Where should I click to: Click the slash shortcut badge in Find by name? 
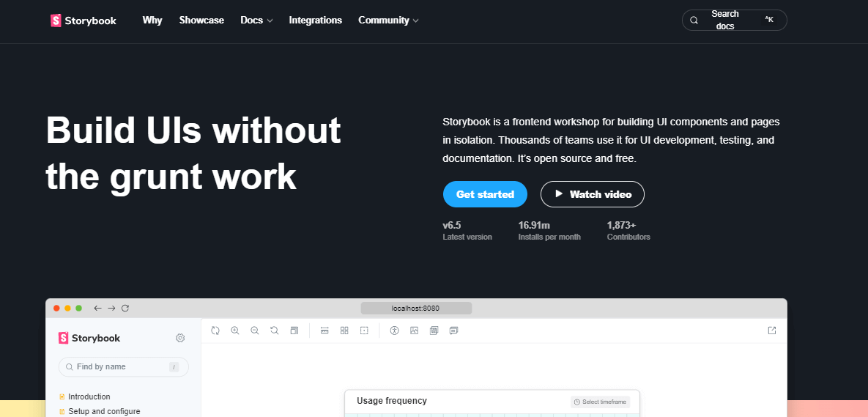coord(174,366)
